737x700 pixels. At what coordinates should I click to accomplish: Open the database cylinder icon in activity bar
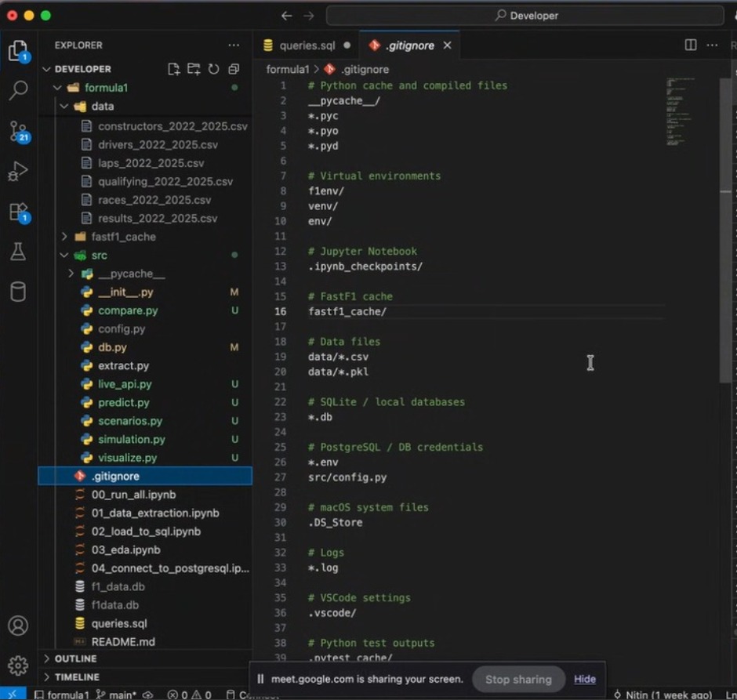tap(18, 292)
